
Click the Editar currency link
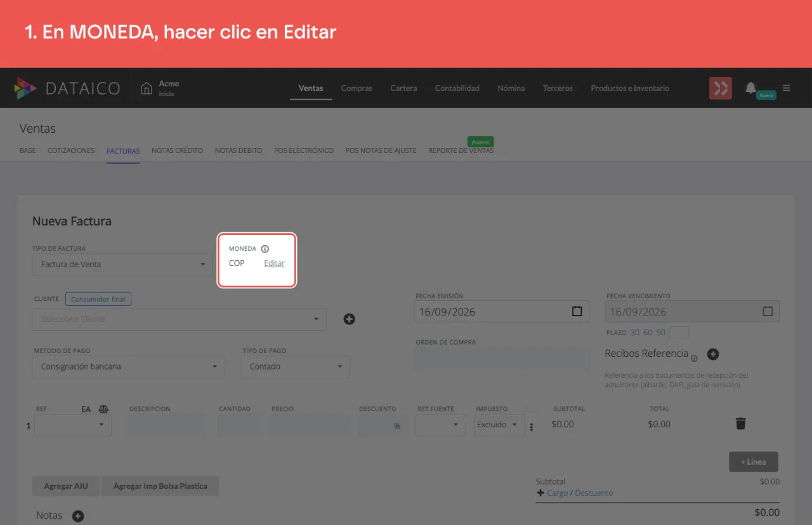[274, 263]
